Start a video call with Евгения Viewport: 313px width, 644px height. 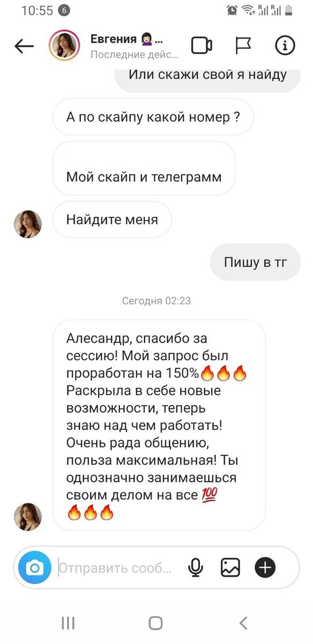(x=202, y=46)
